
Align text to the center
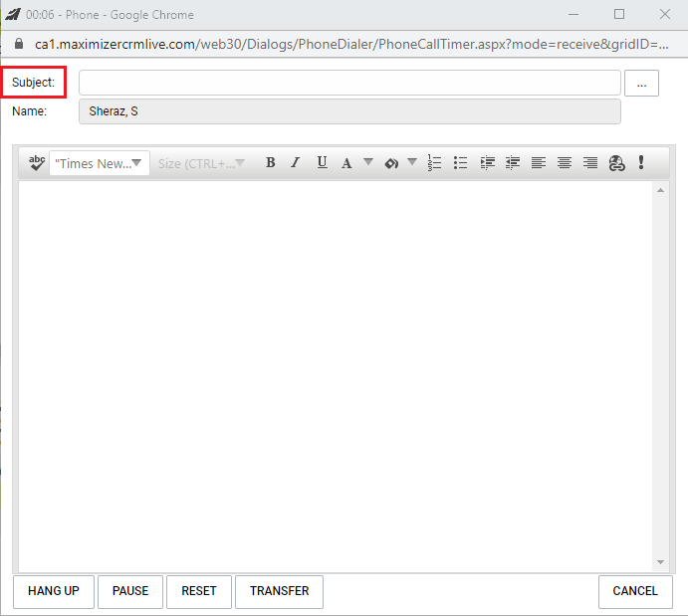pos(565,163)
